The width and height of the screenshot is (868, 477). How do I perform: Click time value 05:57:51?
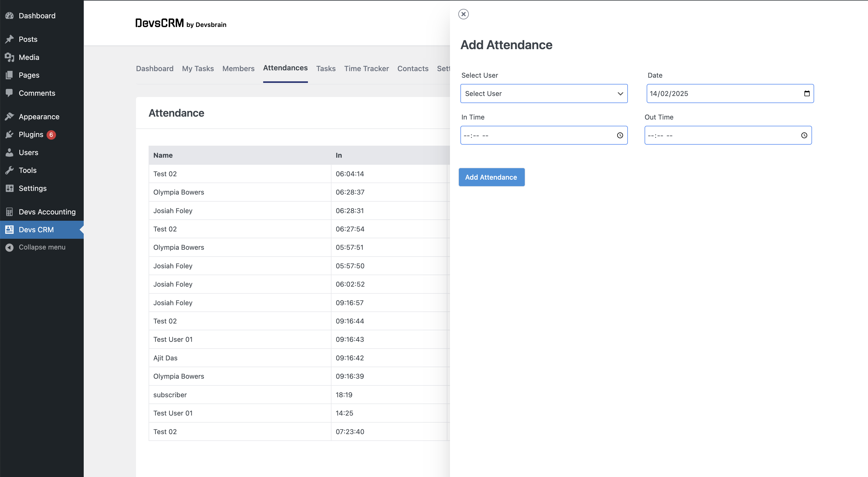pos(350,247)
